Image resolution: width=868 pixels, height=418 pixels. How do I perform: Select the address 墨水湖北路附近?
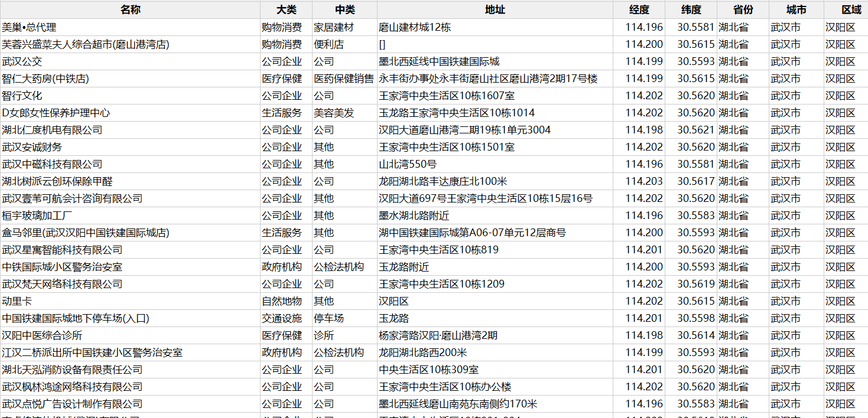(495, 215)
